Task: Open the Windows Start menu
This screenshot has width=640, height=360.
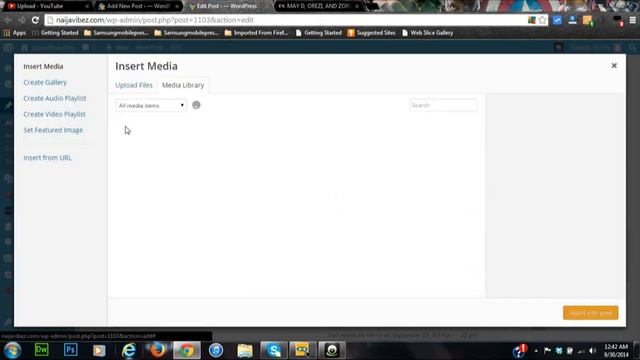Action: click(12, 350)
